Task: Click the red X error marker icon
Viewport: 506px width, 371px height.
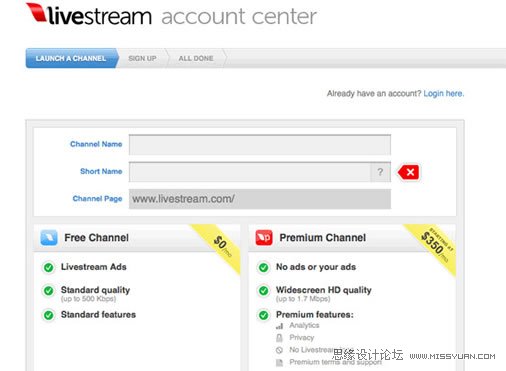Action: [x=409, y=172]
